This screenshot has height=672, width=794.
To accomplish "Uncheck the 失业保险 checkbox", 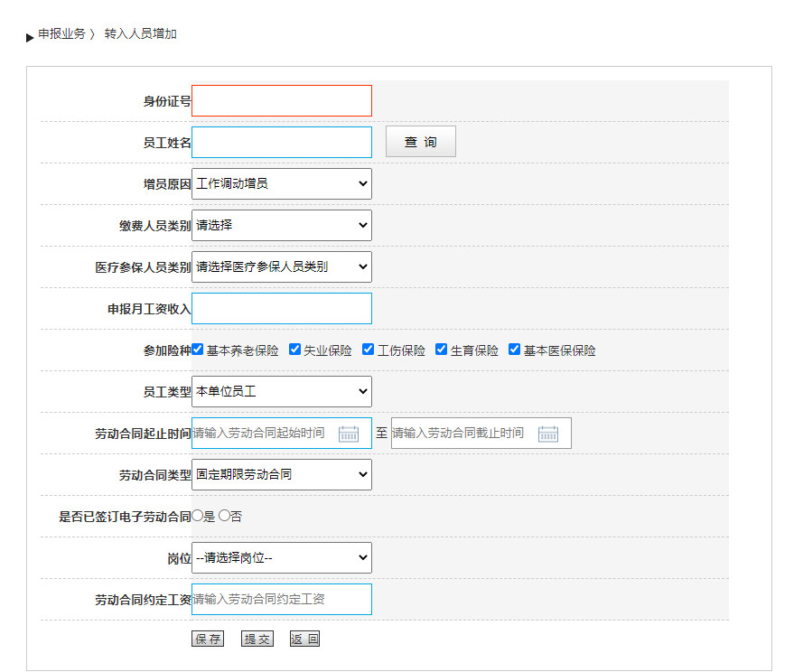I will click(294, 350).
